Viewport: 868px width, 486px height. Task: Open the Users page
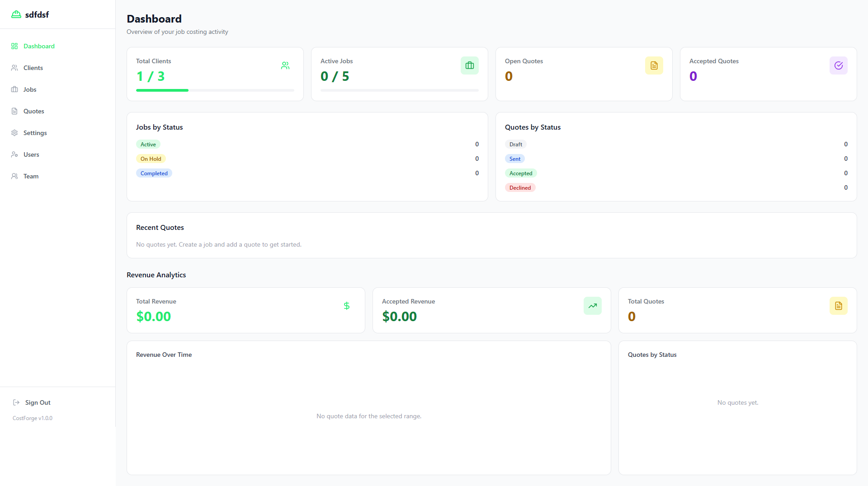(31, 154)
